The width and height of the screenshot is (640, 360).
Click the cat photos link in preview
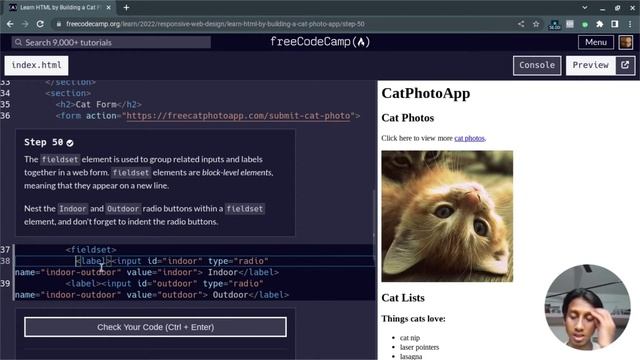point(469,138)
